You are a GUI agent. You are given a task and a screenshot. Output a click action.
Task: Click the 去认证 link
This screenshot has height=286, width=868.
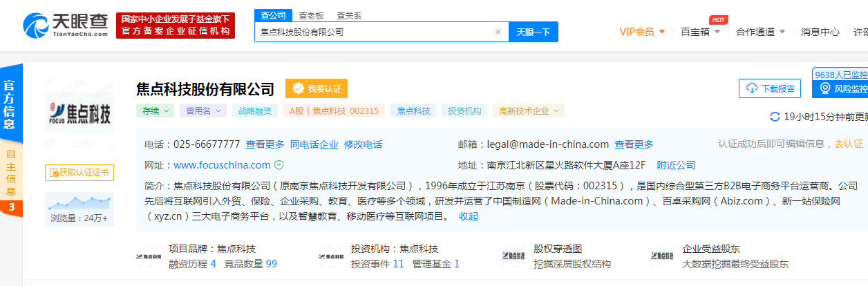[x=849, y=144]
